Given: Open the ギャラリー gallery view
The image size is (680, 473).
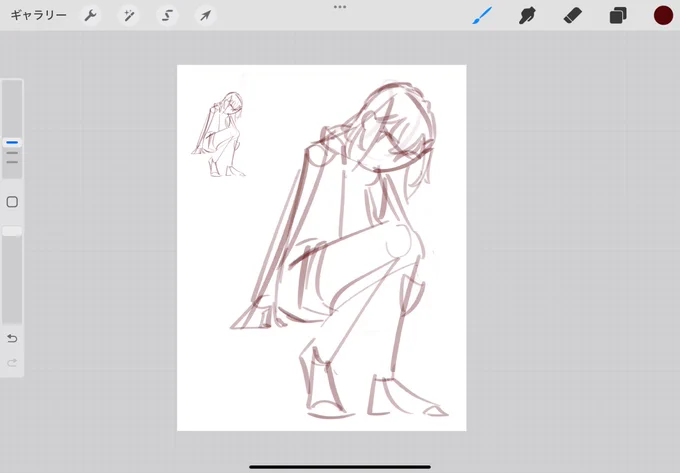Looking at the screenshot, I should [39, 16].
